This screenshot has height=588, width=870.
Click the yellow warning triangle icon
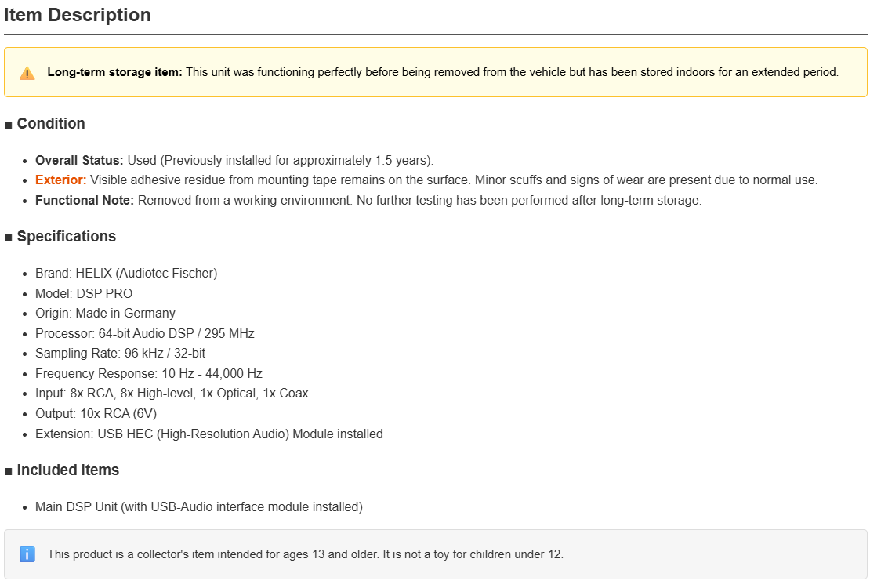point(27,73)
